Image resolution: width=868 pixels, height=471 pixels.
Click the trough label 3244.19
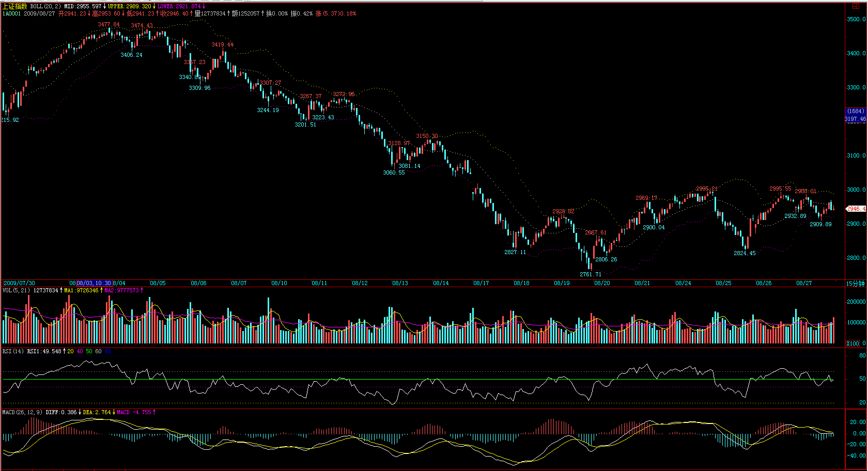pos(268,110)
